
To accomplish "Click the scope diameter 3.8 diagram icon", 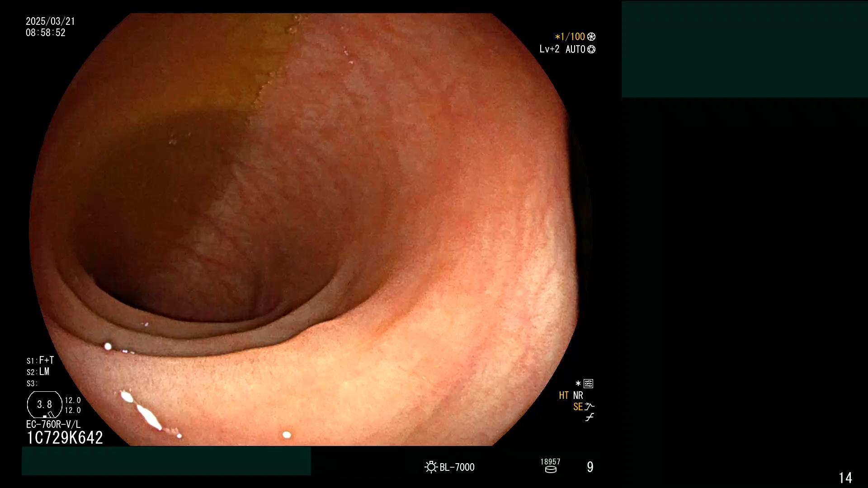I will pos(45,404).
